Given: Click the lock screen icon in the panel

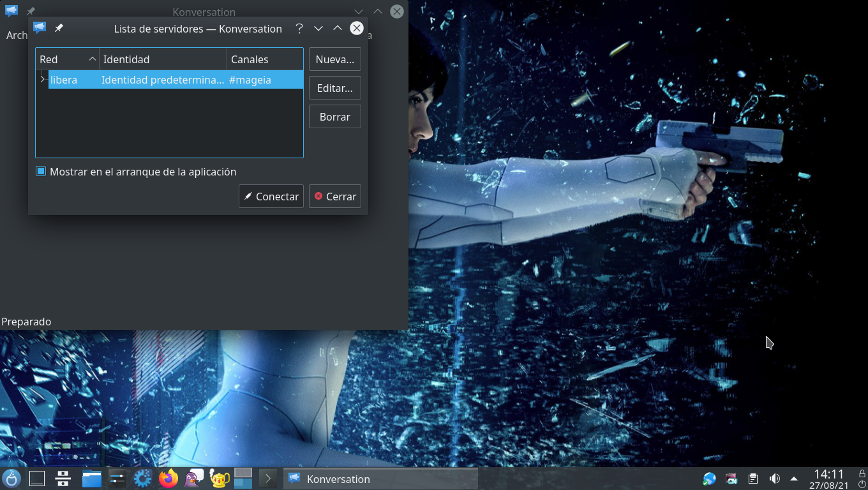Looking at the screenshot, I should pos(862,473).
